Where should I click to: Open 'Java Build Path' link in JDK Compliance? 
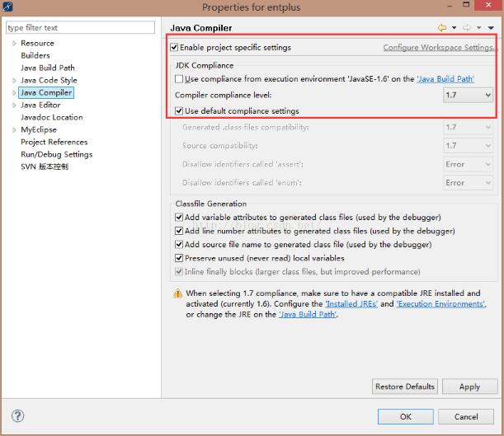click(445, 79)
